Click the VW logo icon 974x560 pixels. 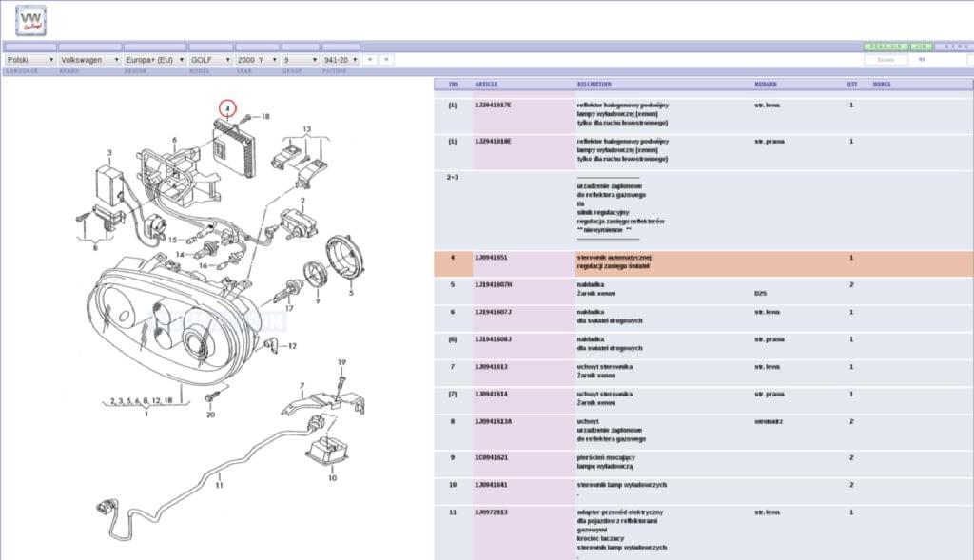[30, 21]
